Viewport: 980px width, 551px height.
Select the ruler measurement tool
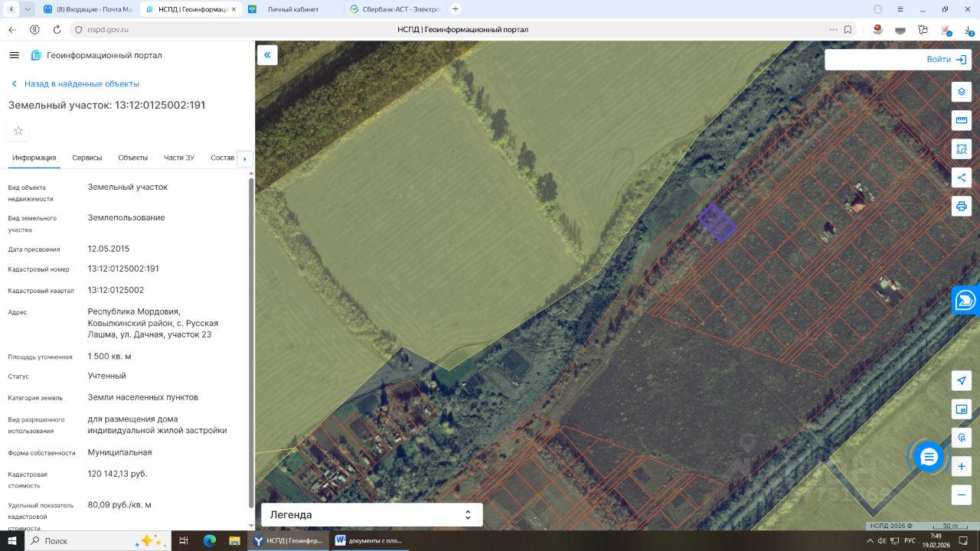962,120
